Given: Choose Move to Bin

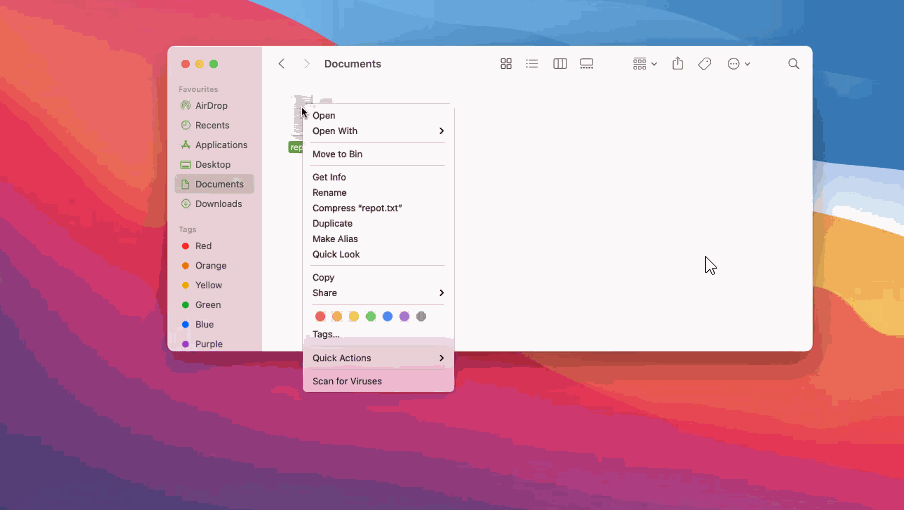Looking at the screenshot, I should 337,154.
